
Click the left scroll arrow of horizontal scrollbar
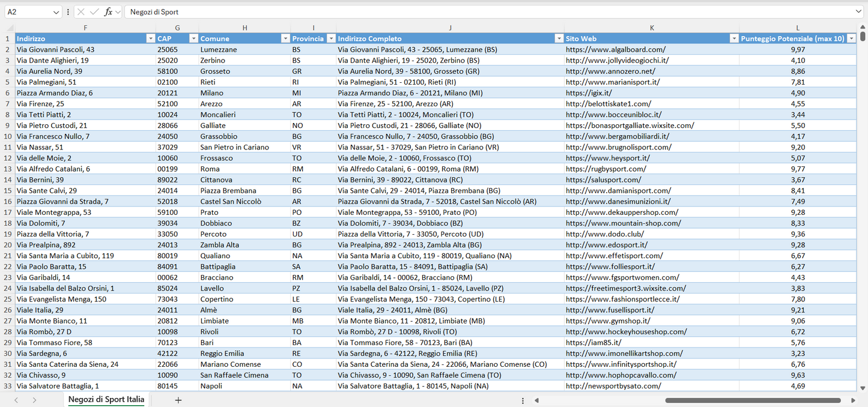[536, 400]
